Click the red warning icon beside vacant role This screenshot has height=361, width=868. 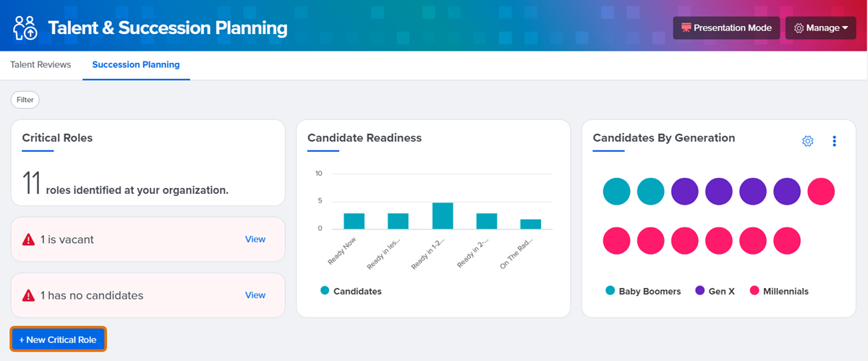pos(29,239)
